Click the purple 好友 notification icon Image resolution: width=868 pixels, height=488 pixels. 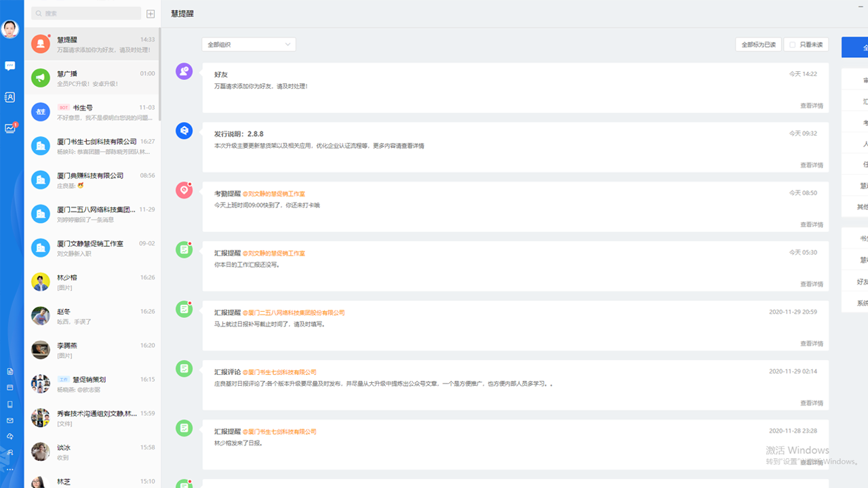[184, 71]
